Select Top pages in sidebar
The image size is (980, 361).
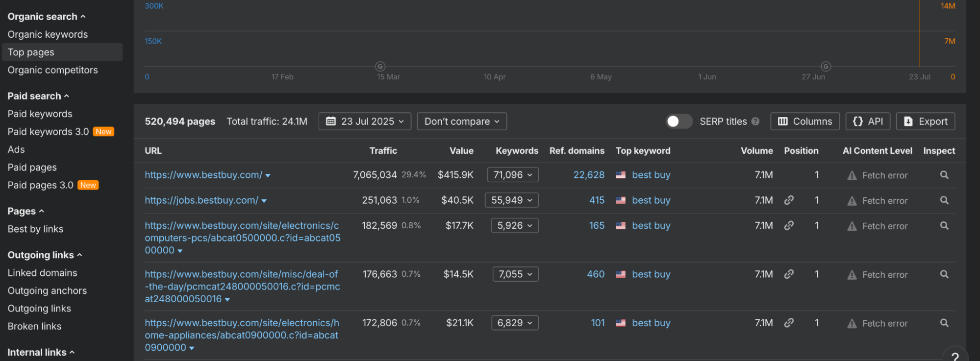62,52
